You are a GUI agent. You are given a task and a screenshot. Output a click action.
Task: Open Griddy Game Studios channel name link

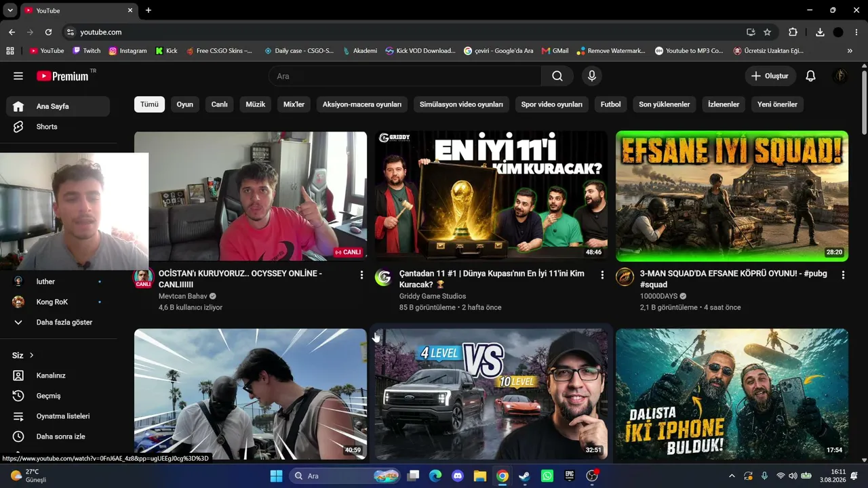(433, 296)
